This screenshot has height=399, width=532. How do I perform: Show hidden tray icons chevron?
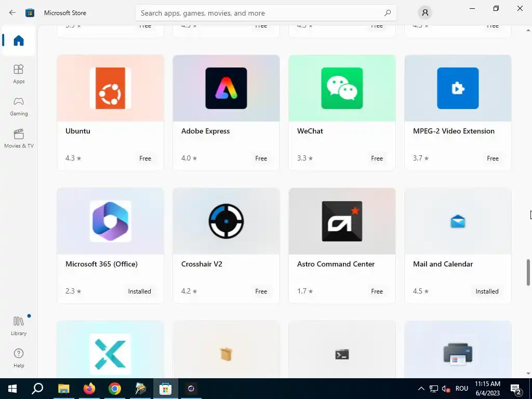pos(421,389)
